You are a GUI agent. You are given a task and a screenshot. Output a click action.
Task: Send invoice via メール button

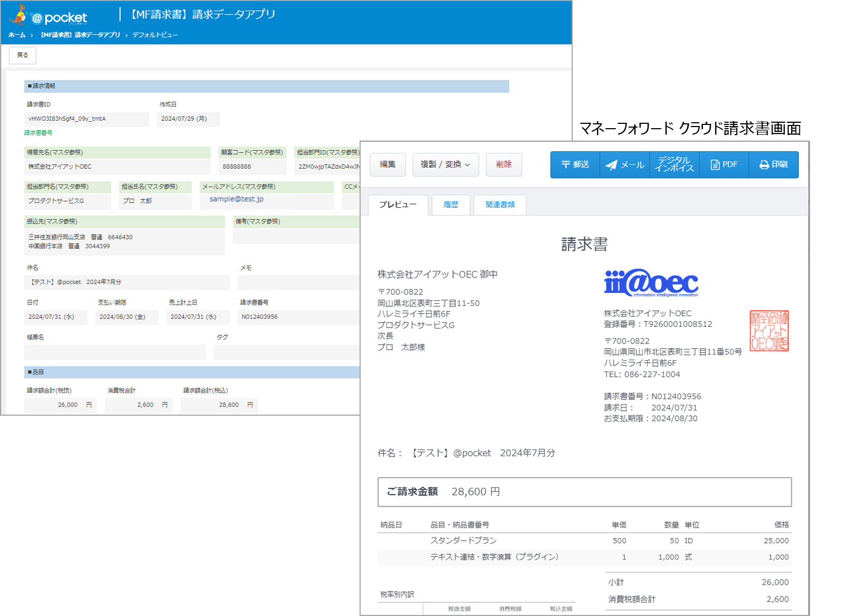click(624, 164)
